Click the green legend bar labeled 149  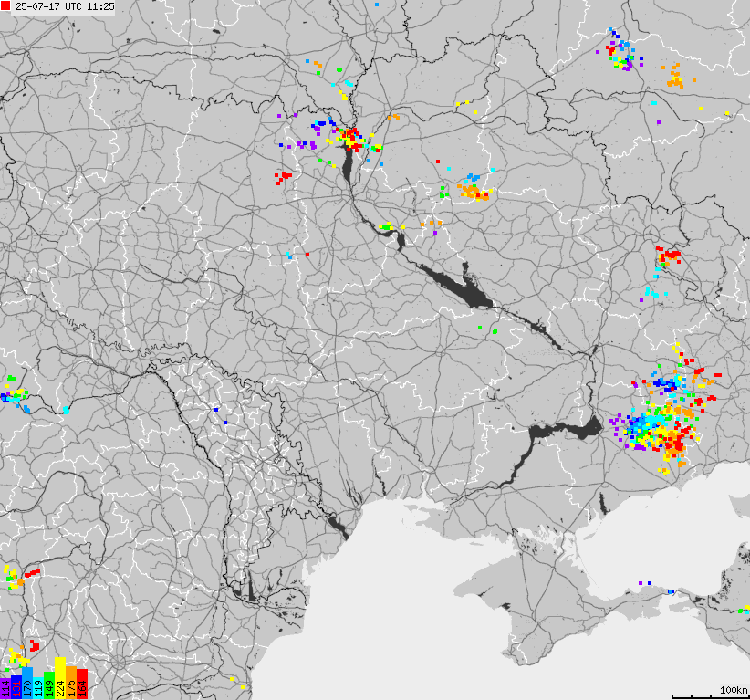[49, 685]
